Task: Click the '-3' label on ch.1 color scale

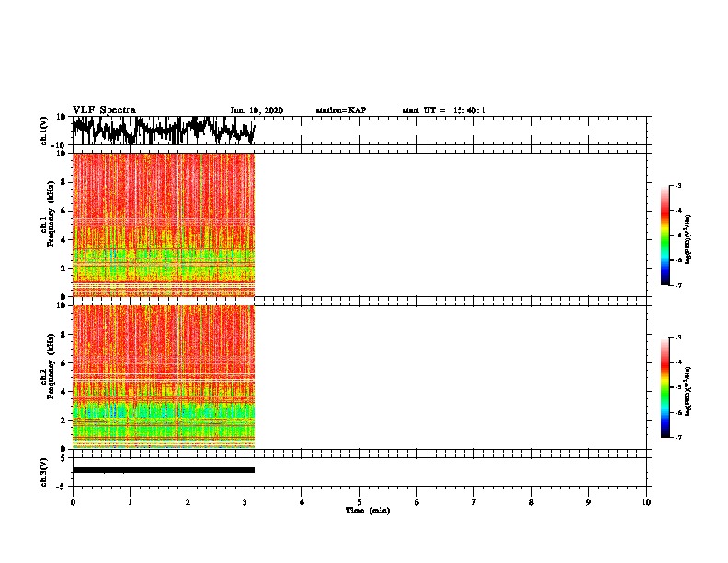Action: click(677, 185)
